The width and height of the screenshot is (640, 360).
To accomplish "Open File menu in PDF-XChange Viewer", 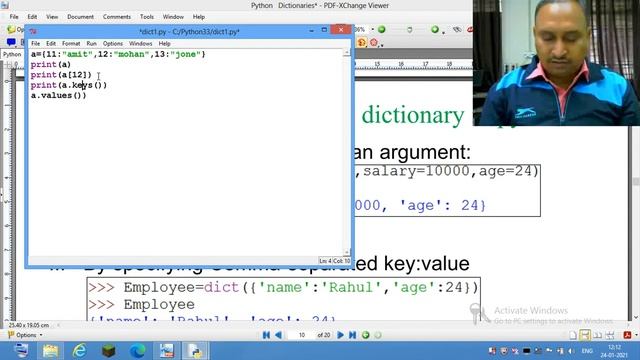I will 14,17.
